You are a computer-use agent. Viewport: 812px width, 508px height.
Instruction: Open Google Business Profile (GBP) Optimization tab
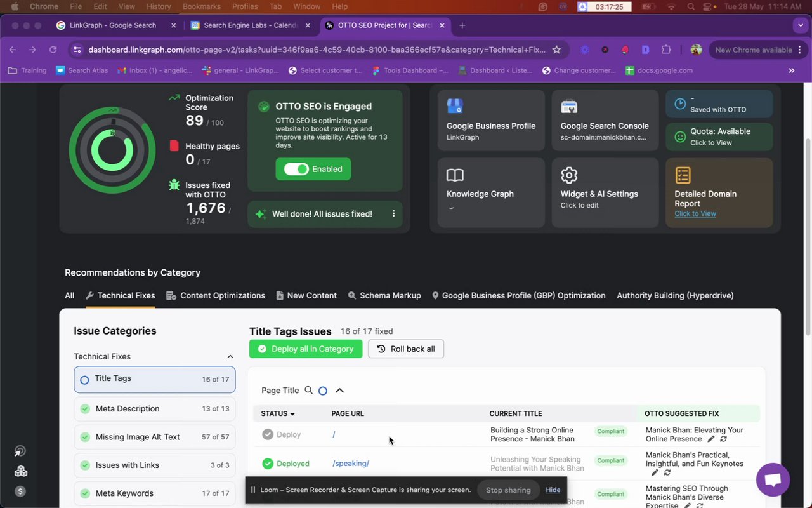518,295
